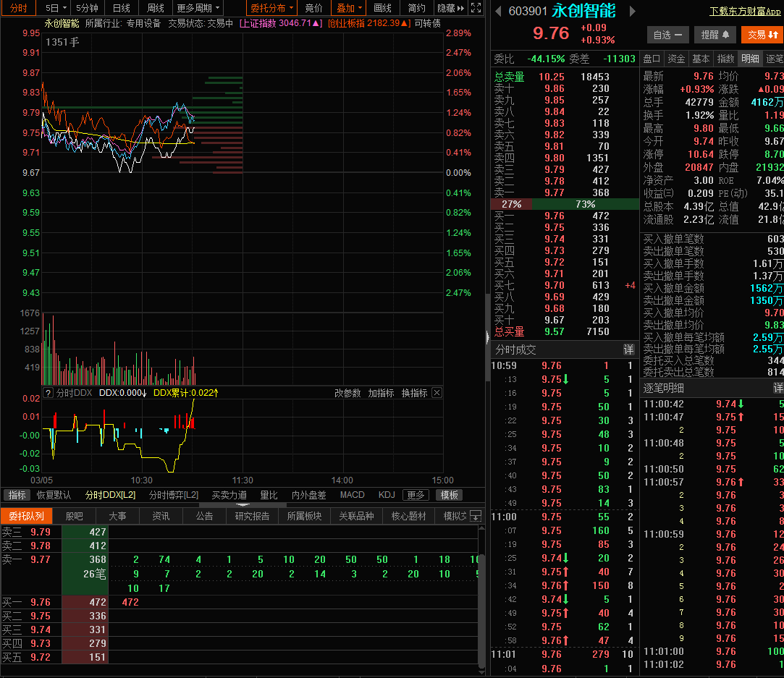Click the 提醒 bell alert button
784x678 pixels.
(715, 35)
